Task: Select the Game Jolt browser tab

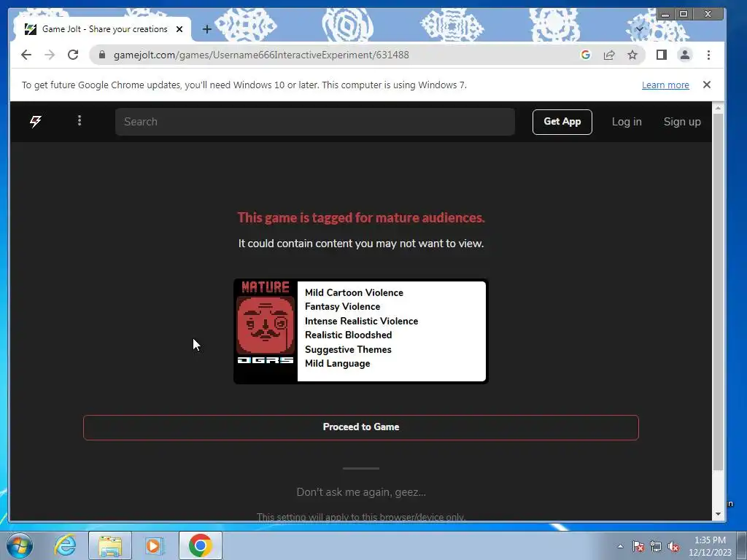Action: click(x=103, y=29)
